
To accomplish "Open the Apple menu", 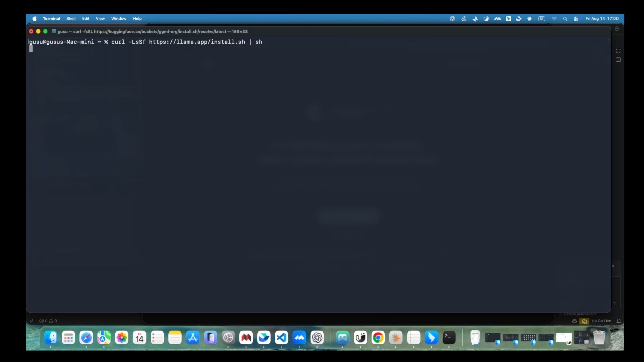I will point(34,19).
